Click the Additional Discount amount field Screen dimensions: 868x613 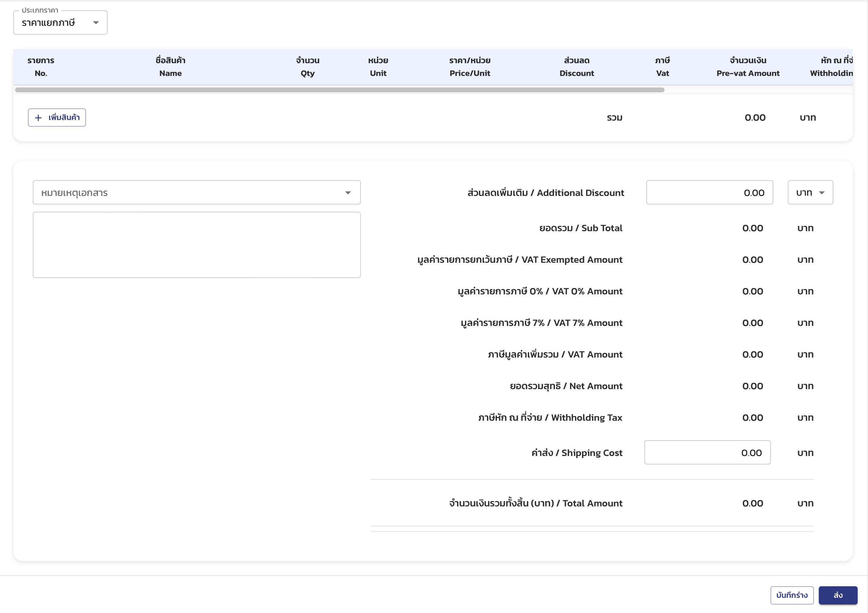tap(709, 193)
